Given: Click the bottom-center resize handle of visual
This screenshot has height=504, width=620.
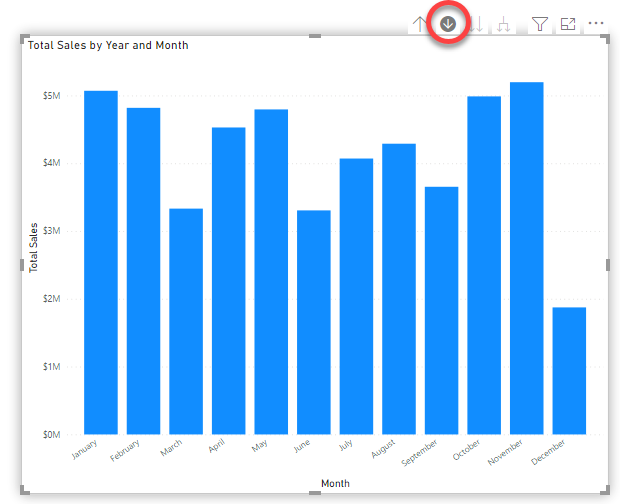Looking at the screenshot, I should [x=315, y=493].
